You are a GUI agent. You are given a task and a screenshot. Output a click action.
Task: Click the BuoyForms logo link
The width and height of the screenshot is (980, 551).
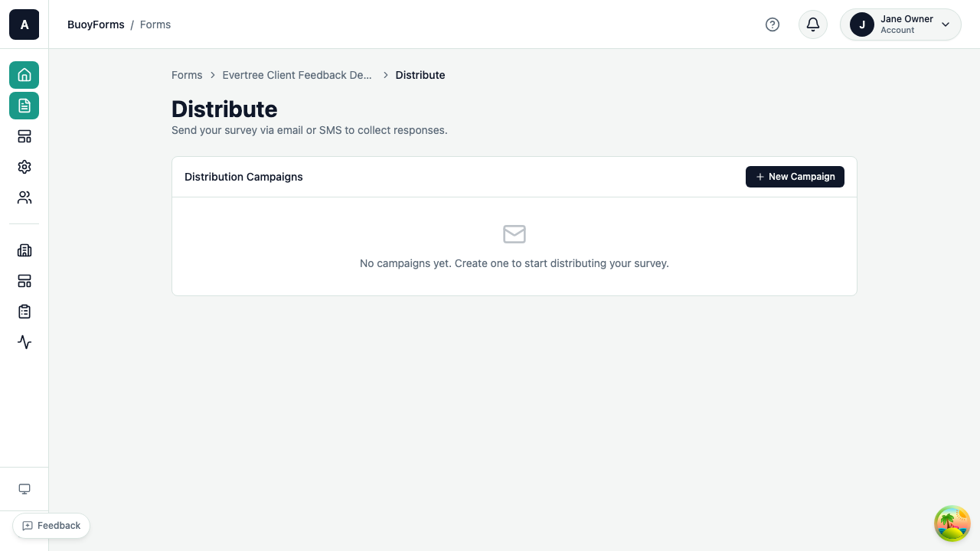96,24
